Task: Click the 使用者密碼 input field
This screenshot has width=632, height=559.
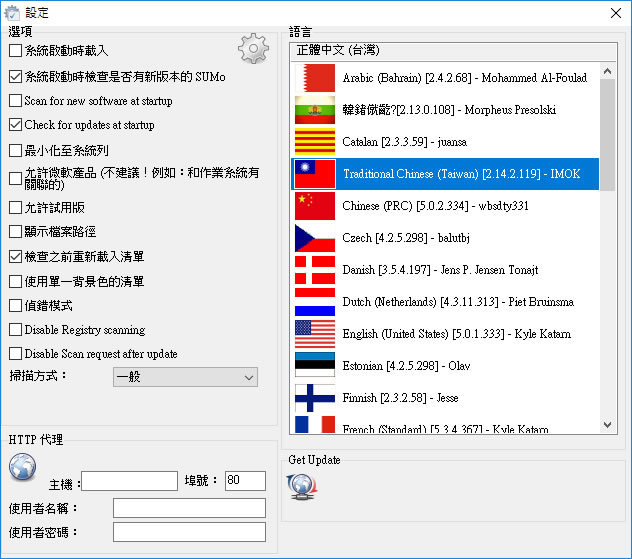Action: [189, 532]
